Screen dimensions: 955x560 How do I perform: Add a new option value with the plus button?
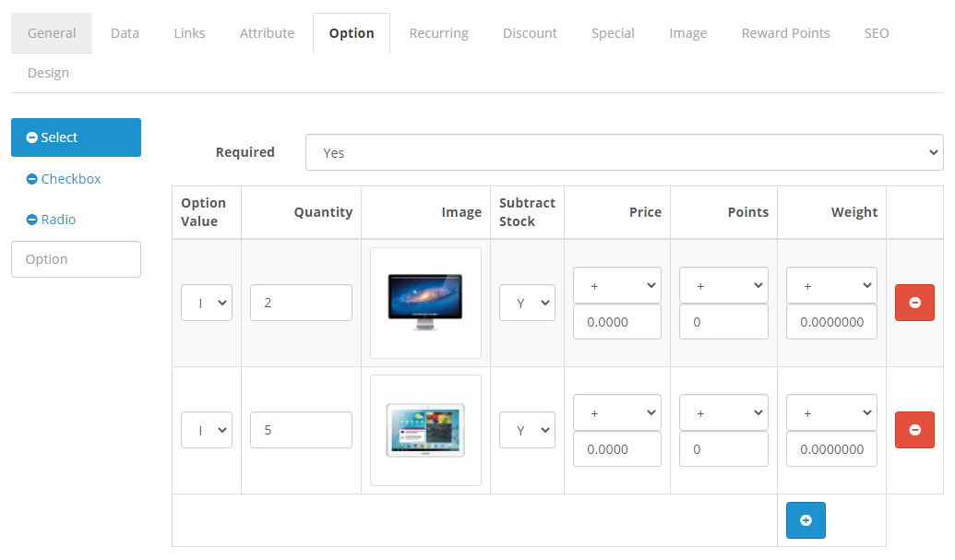tap(806, 520)
